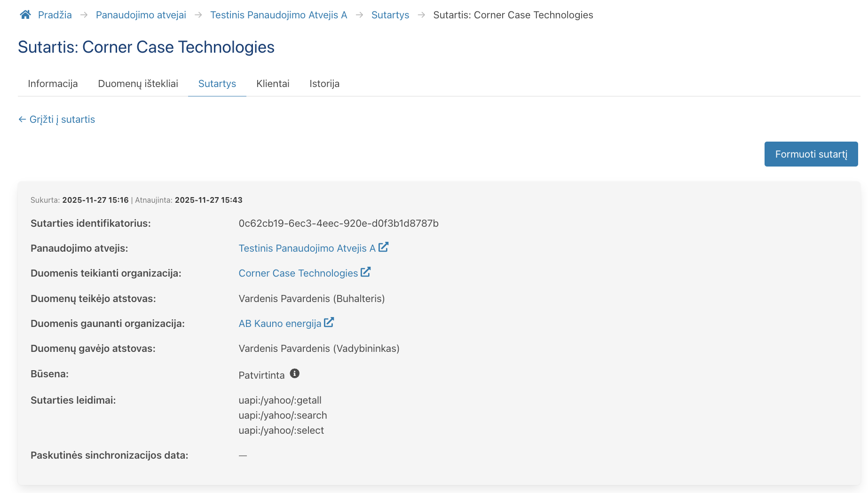This screenshot has height=493, width=868.
Task: Click the updated date 2025-11-27 15:43
Action: pos(209,200)
